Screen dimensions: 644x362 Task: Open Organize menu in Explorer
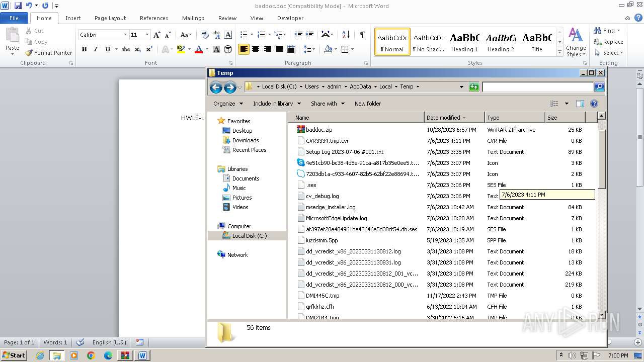pyautogui.click(x=228, y=104)
